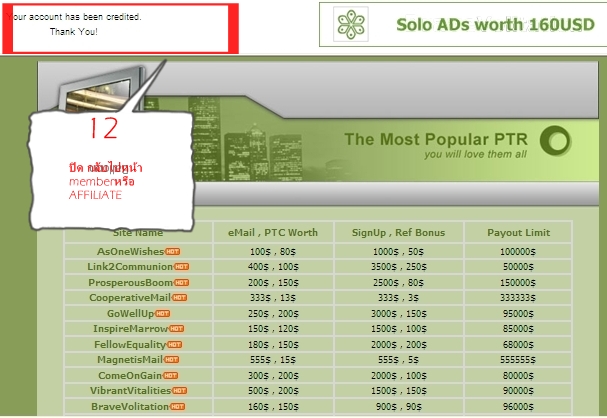Click the HOT badge beside CooperativeMail

point(179,298)
